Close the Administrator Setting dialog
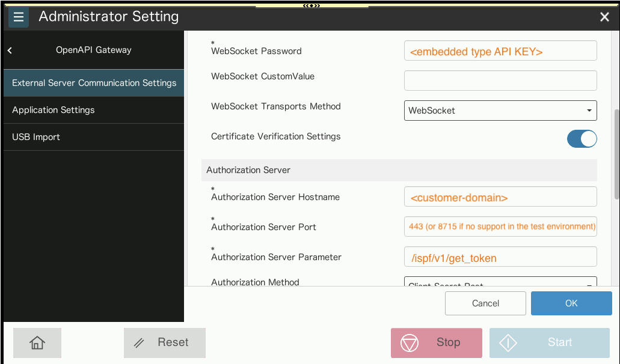This screenshot has height=364, width=620. pyautogui.click(x=604, y=17)
